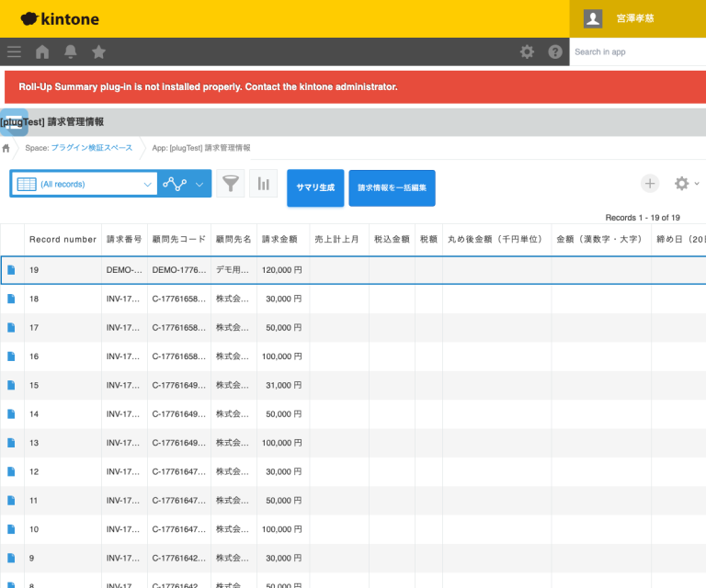Click the サマリ生成 button
706x588 pixels.
point(315,187)
